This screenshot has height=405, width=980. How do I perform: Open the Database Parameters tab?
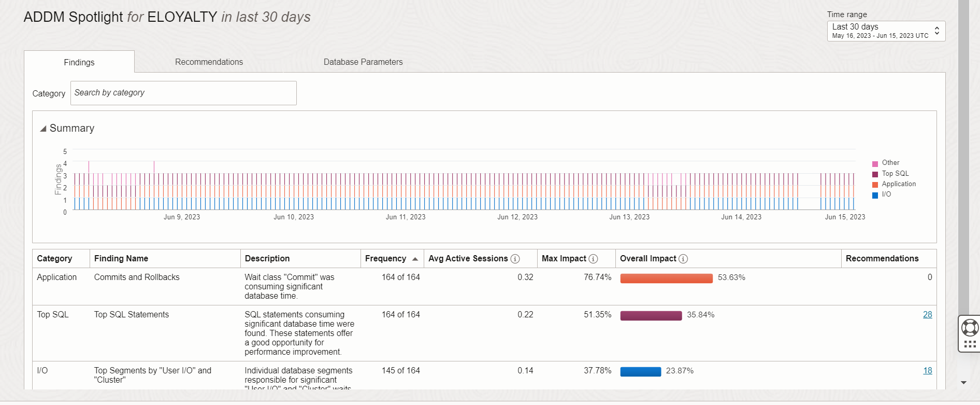363,62
